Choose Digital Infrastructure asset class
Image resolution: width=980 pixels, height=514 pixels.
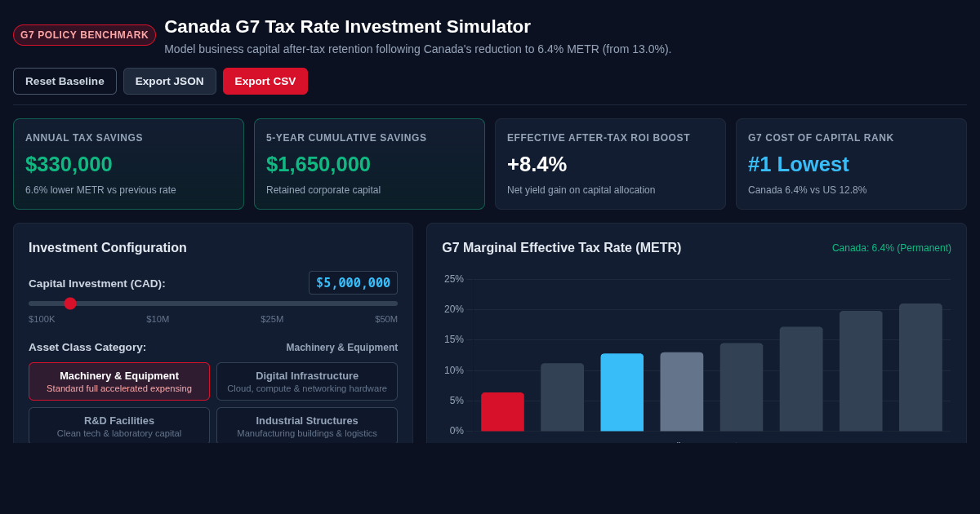307,381
